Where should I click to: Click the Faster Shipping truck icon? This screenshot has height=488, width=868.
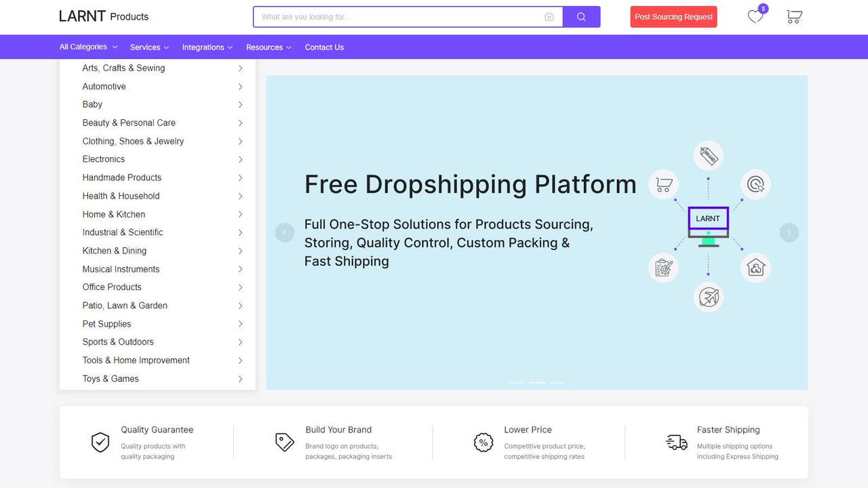point(675,442)
